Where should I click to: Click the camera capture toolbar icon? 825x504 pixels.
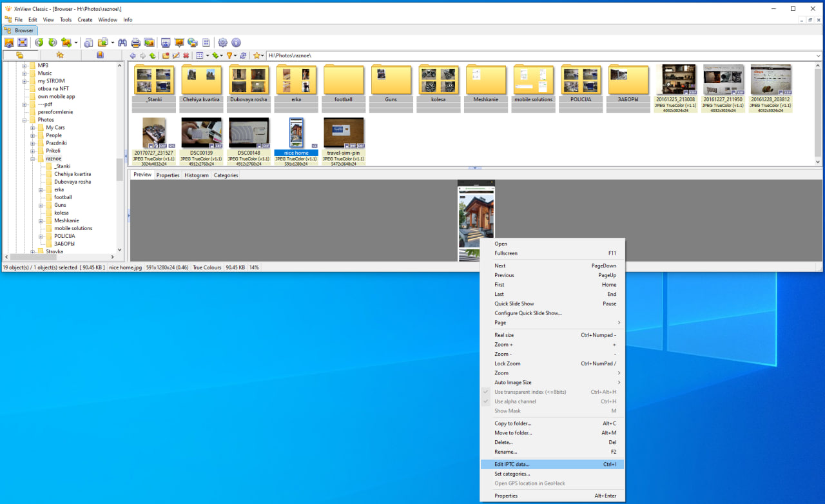tap(166, 43)
